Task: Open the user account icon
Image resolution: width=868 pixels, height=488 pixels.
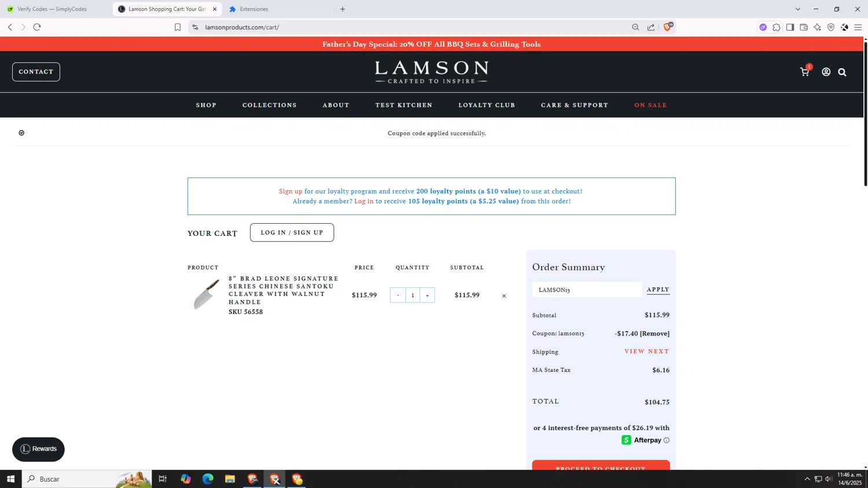Action: [826, 72]
